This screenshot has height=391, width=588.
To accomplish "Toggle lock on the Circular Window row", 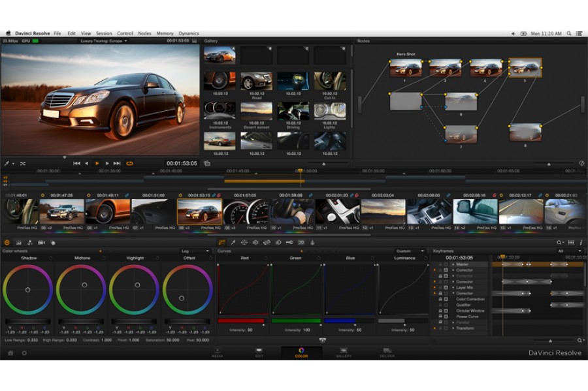I will click(440, 311).
